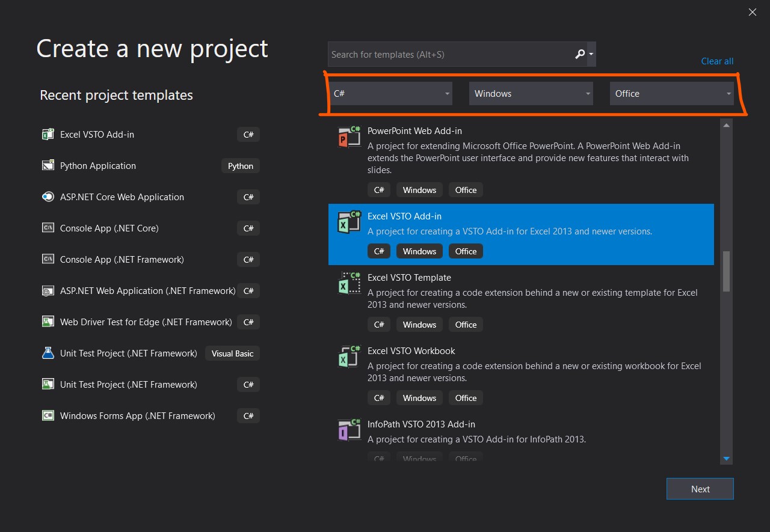Click ASP.NET Core Web Application recent template name
770x532 pixels.
pyautogui.click(x=122, y=197)
